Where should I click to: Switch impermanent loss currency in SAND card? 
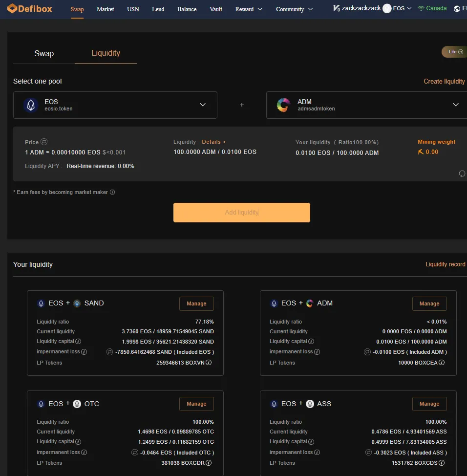pyautogui.click(x=109, y=352)
